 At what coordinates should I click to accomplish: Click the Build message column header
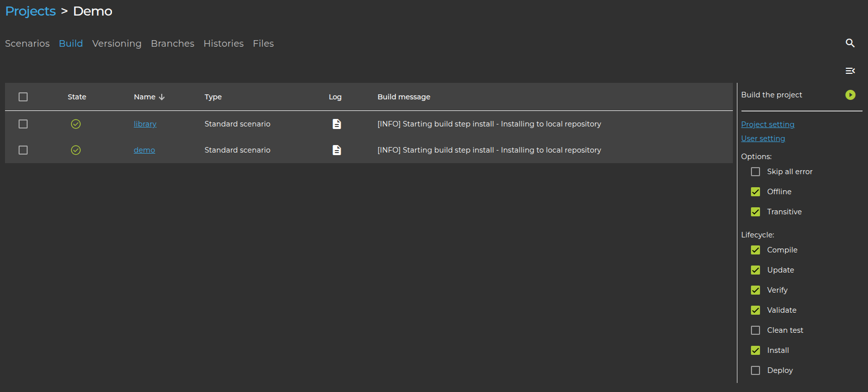(x=404, y=97)
